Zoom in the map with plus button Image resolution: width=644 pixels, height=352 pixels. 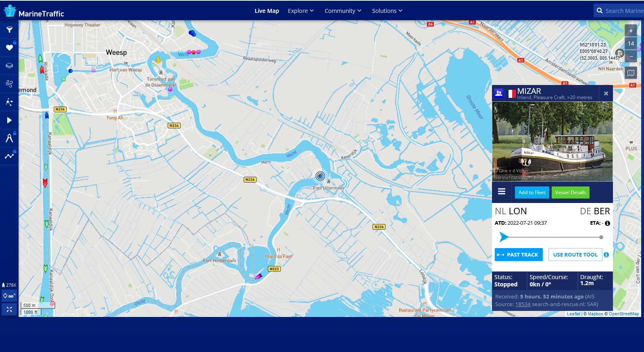(631, 31)
